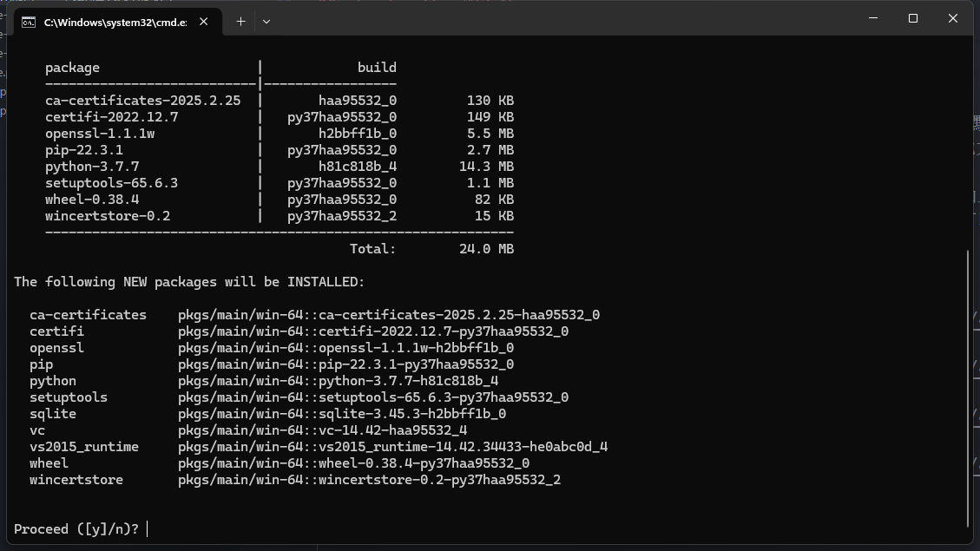
Task: Click the cmd icon in the terminal tab
Action: coord(29,22)
